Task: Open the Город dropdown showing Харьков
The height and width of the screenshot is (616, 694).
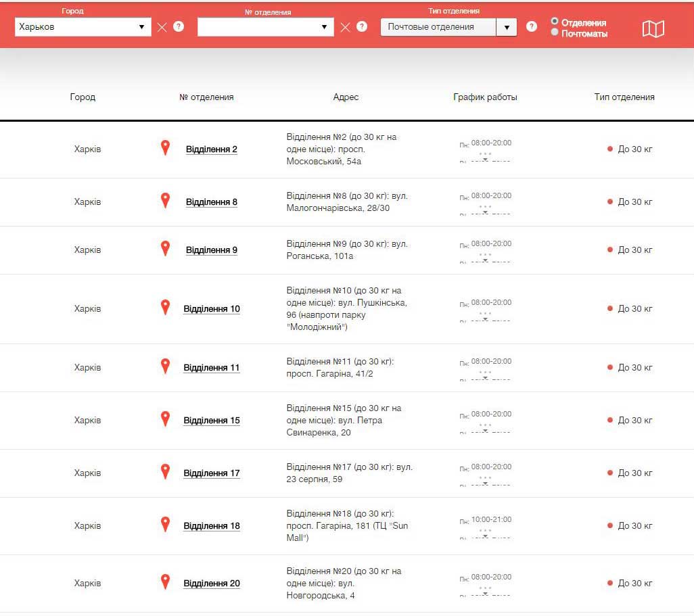Action: click(83, 27)
